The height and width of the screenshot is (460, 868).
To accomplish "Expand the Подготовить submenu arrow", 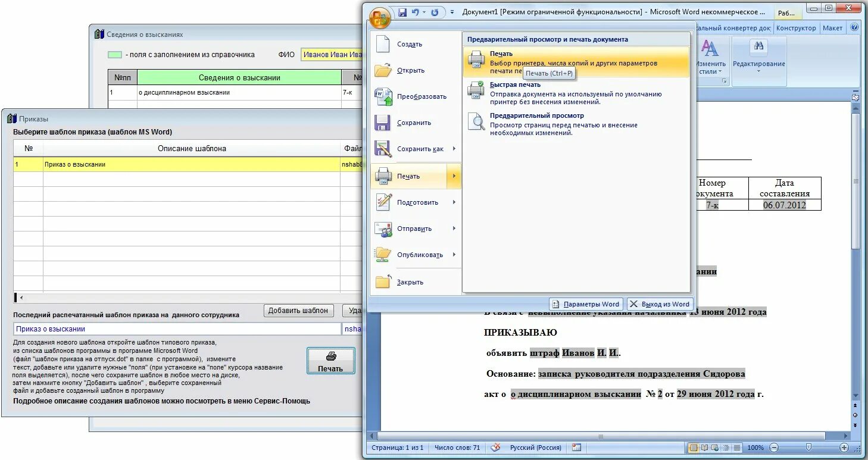I will [454, 202].
